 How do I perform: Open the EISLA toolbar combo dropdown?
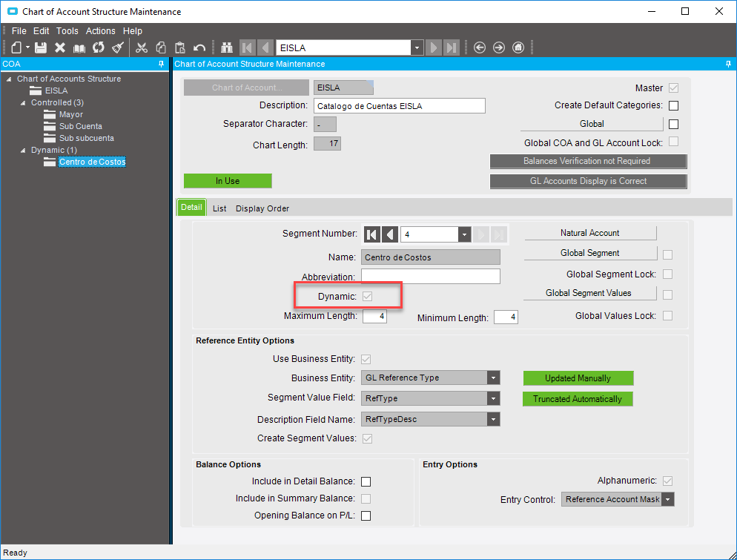click(x=417, y=47)
